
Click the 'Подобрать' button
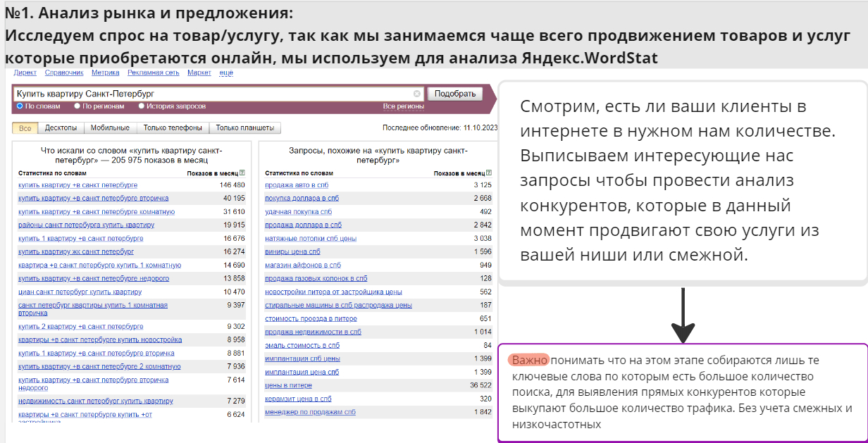coord(455,94)
